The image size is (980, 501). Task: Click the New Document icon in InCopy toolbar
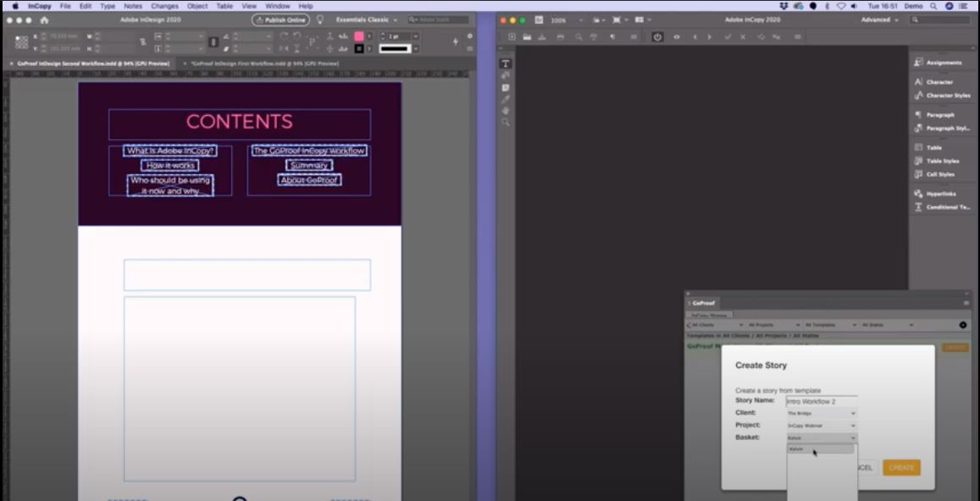pos(512,37)
